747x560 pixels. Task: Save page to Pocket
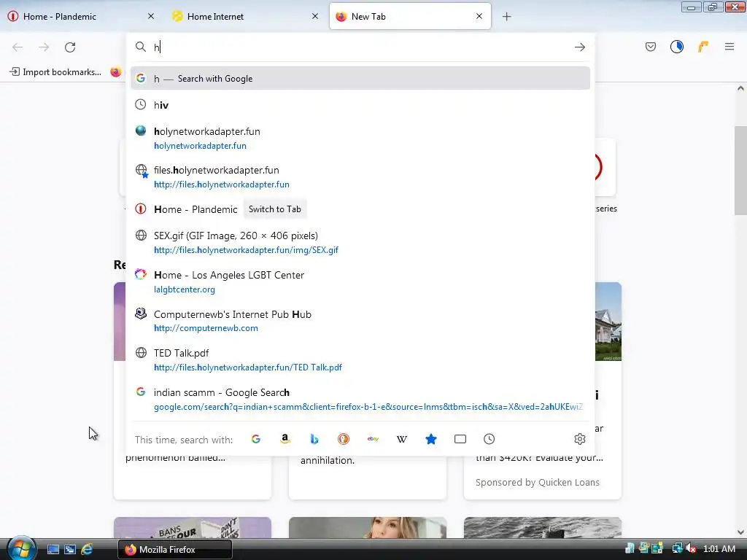click(651, 47)
